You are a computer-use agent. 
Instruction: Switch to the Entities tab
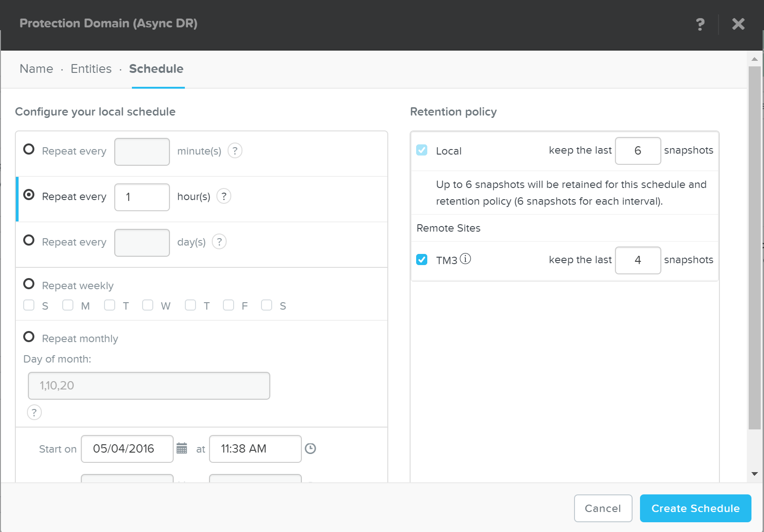91,69
